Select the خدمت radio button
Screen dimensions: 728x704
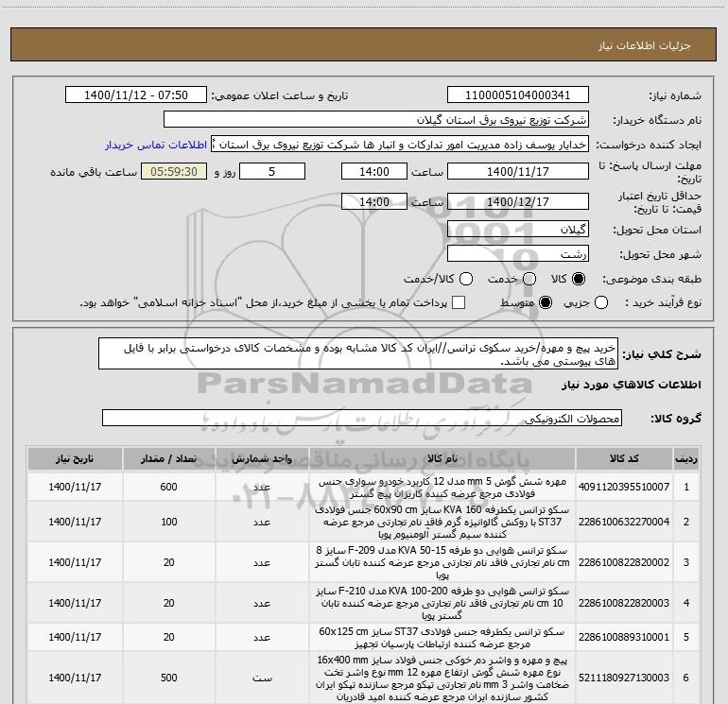point(529,279)
